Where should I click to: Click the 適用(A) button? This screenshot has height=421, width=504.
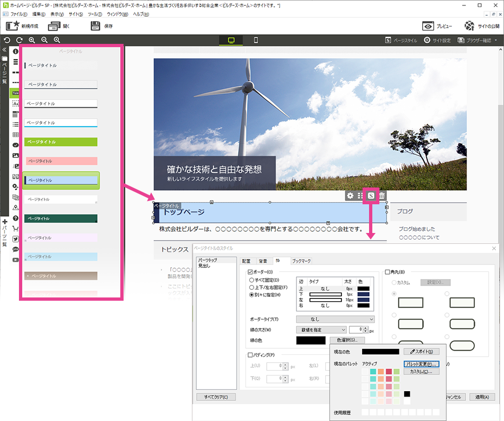point(482,397)
